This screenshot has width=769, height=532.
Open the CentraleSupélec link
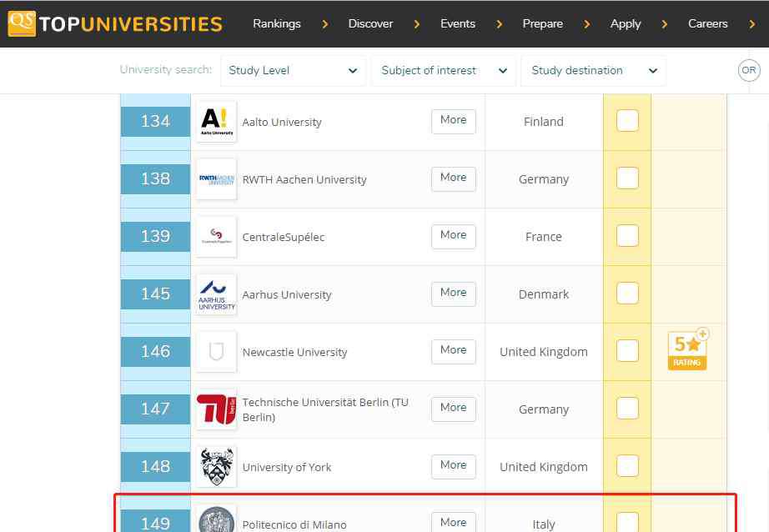pyautogui.click(x=284, y=238)
